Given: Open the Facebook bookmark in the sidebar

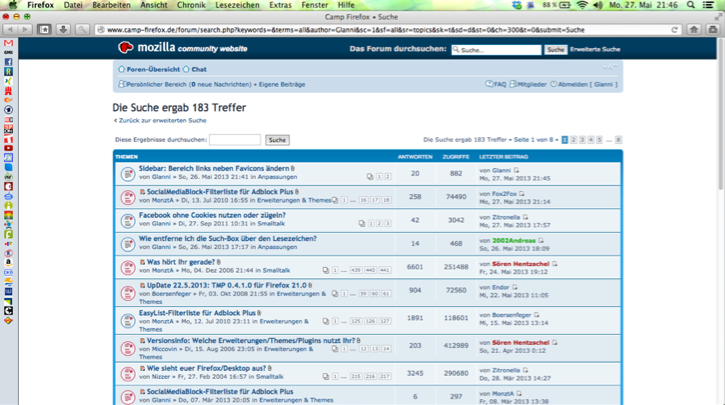Looking at the screenshot, I should (8, 62).
